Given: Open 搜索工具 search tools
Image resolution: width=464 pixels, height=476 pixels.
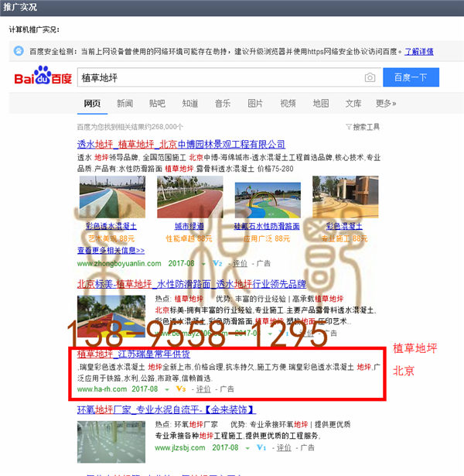Looking at the screenshot, I should (x=366, y=127).
